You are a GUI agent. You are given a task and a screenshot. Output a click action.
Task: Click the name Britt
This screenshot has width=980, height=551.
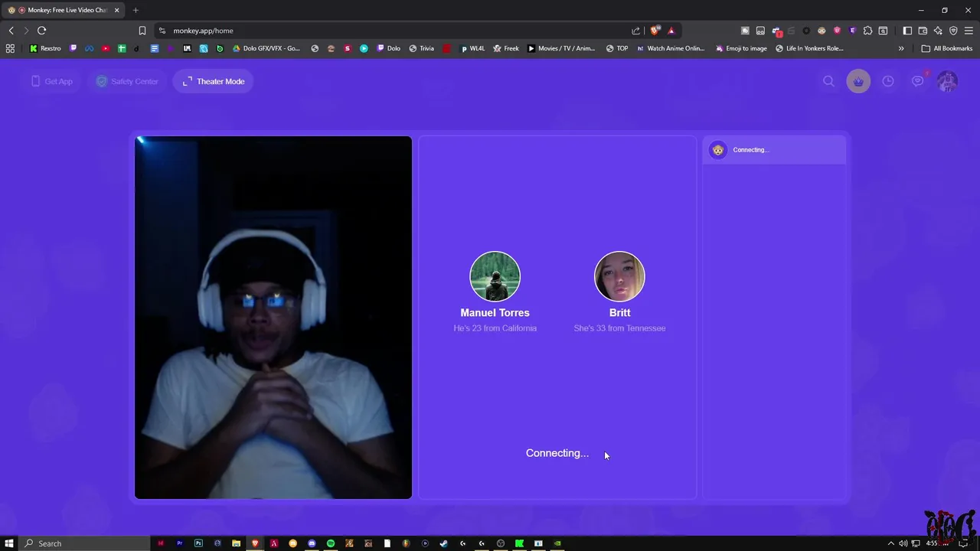(x=619, y=312)
